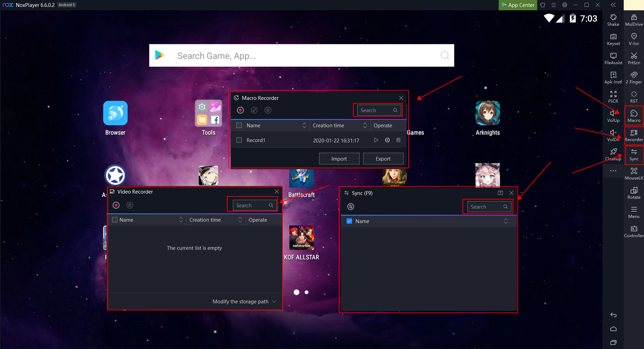Check the Record1 checkbox
Image resolution: width=644 pixels, height=349 pixels.
point(239,140)
